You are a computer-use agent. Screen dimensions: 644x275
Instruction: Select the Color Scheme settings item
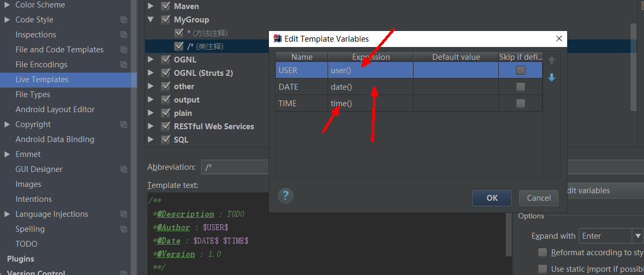coord(40,5)
